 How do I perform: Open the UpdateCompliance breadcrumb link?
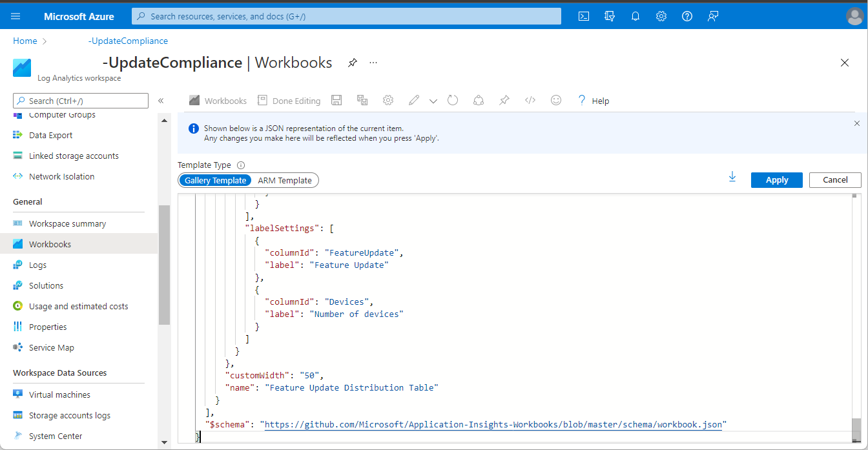pyautogui.click(x=128, y=41)
